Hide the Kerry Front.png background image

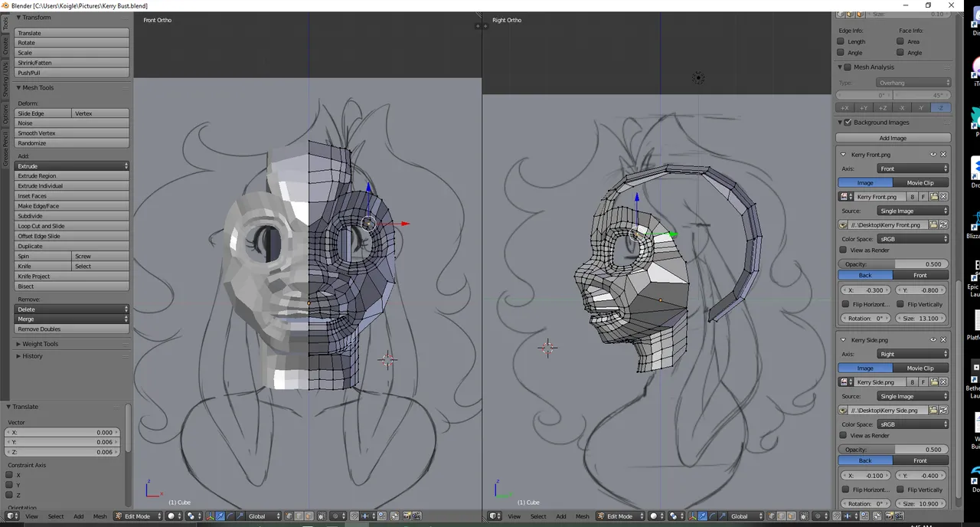point(933,155)
